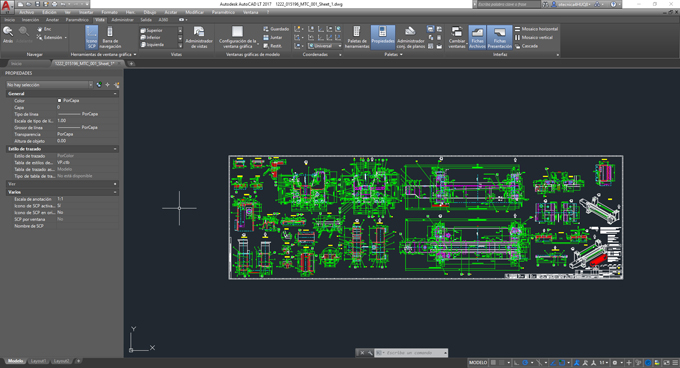The width and height of the screenshot is (680, 368).
Task: Switch to the Administrar ribbon tab
Action: click(122, 20)
